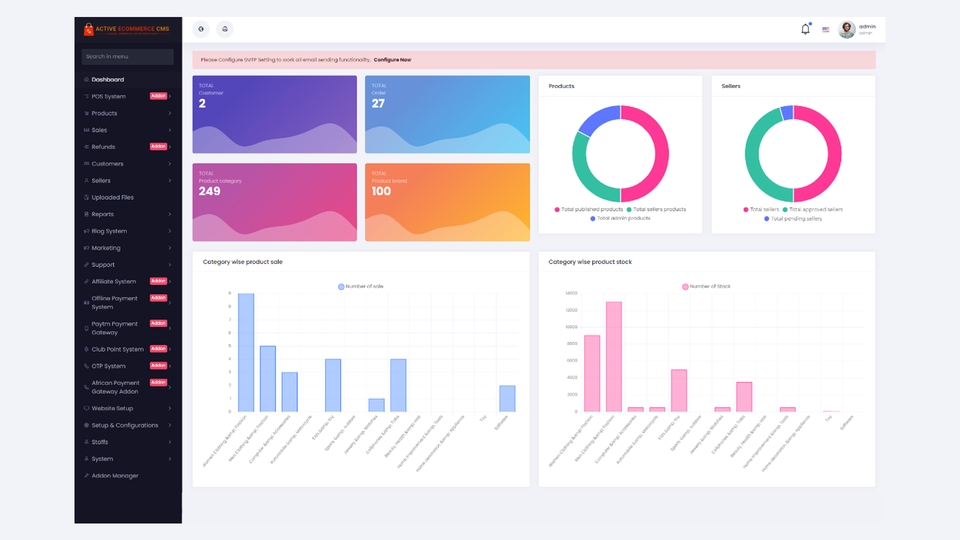The width and height of the screenshot is (960, 540).
Task: Click the Sellers sidebar user icon
Action: 86,181
